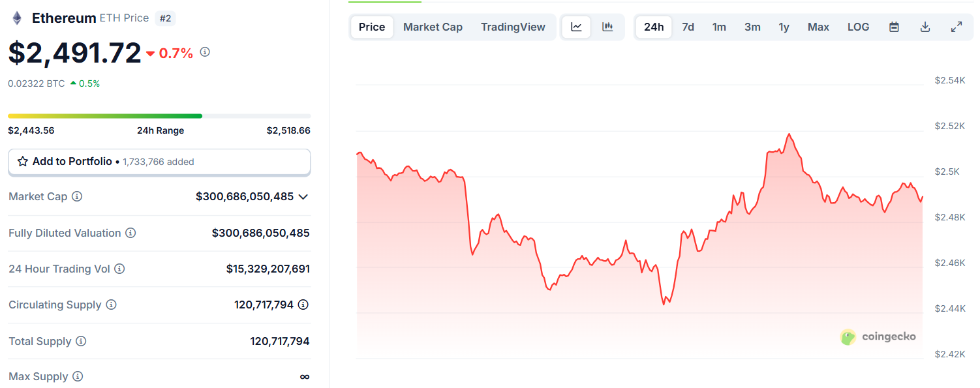
Task: Select the 7d time range
Action: tap(688, 27)
